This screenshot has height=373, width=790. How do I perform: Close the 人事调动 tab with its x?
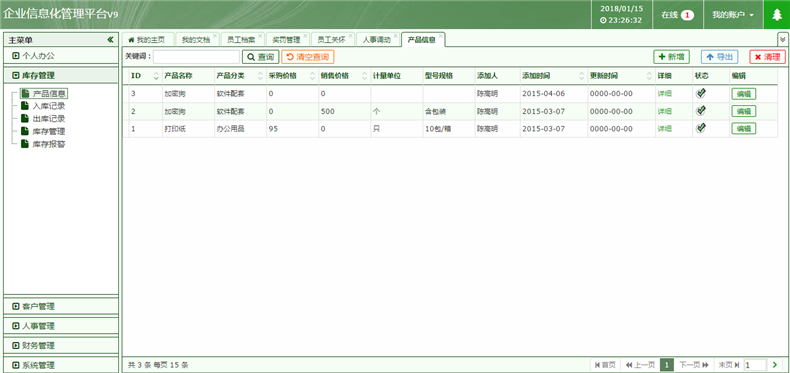396,36
